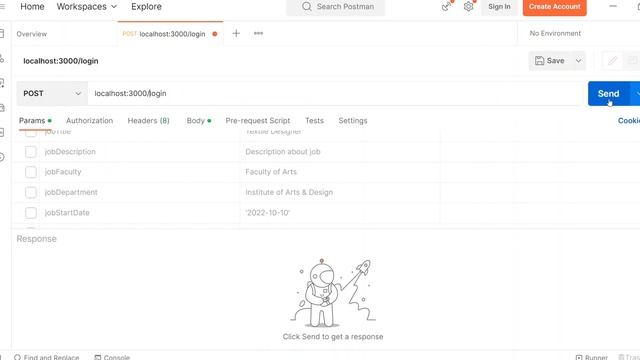Expand the Save options arrow
Screen dimensions: 640x360
click(x=578, y=61)
